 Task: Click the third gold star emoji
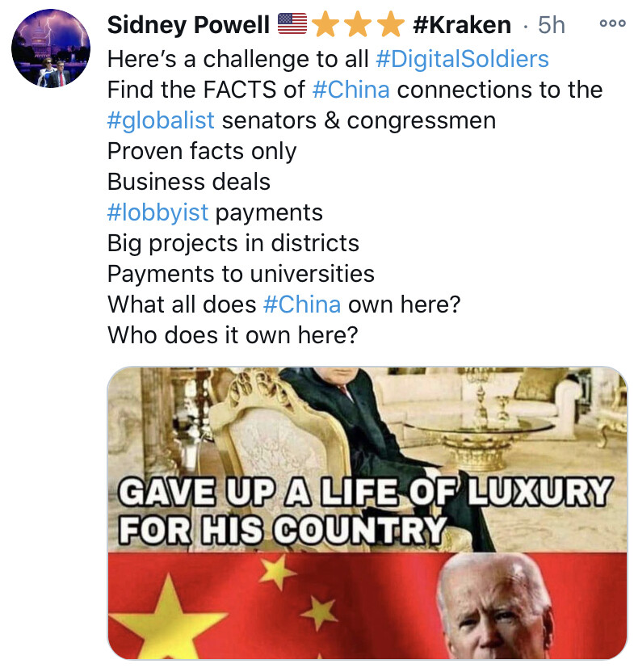pos(390,24)
